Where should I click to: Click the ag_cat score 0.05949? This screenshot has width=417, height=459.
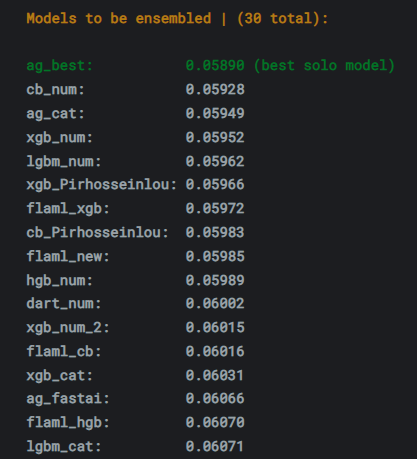(215, 113)
